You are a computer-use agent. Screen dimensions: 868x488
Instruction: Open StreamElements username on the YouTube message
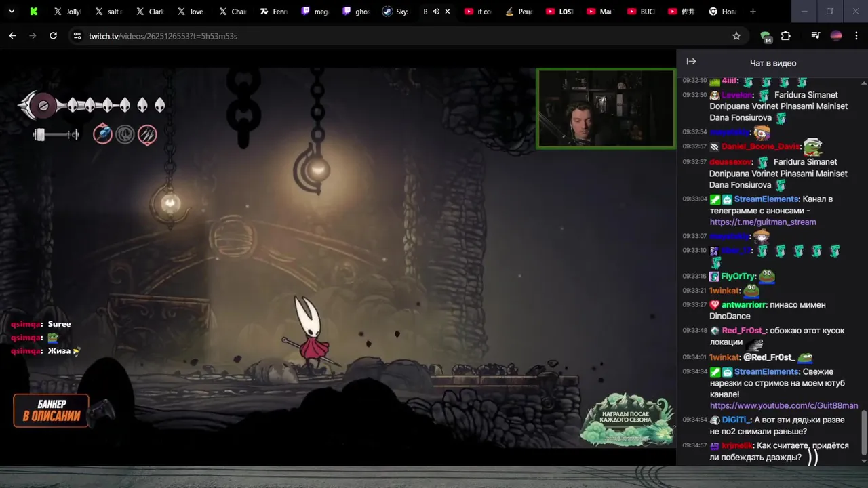click(766, 371)
